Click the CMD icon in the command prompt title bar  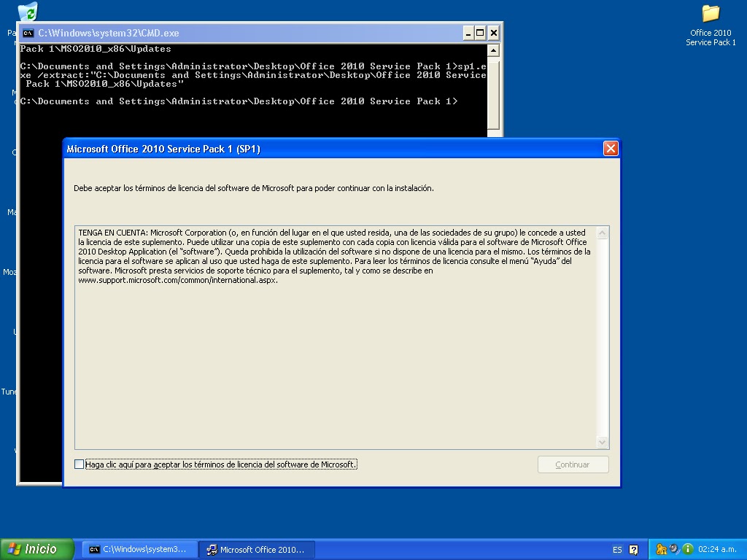coord(28,33)
